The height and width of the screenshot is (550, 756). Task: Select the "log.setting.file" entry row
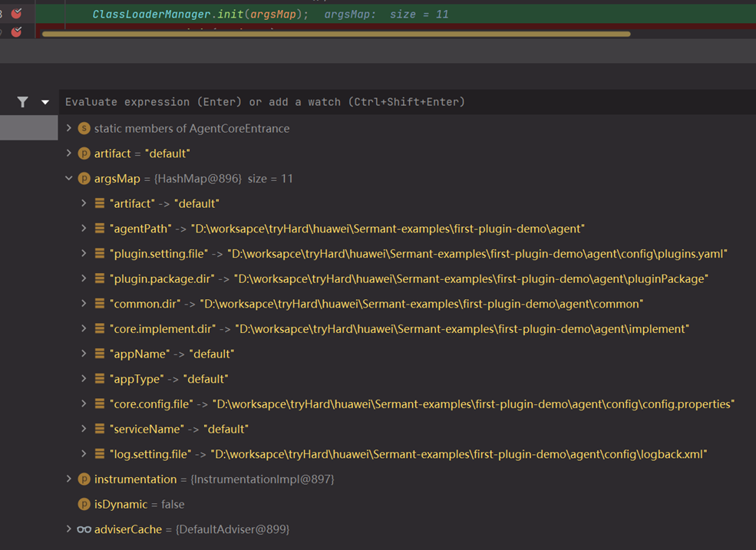coord(407,454)
